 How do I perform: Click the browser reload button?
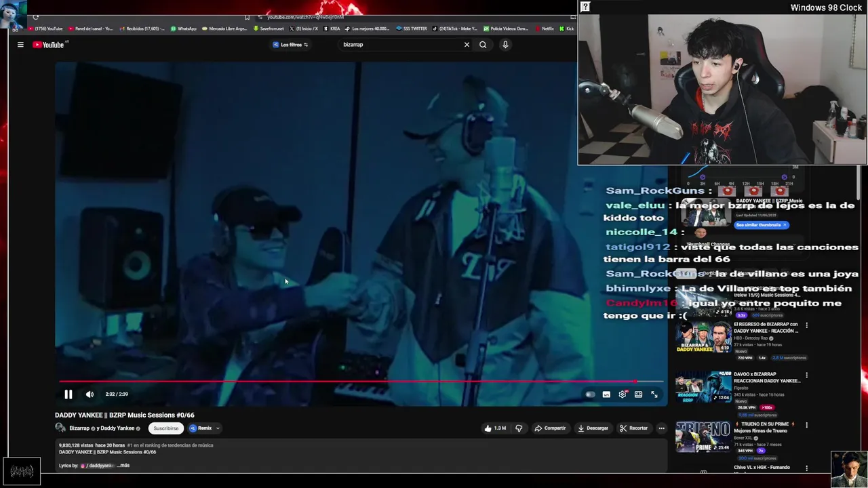click(x=36, y=18)
